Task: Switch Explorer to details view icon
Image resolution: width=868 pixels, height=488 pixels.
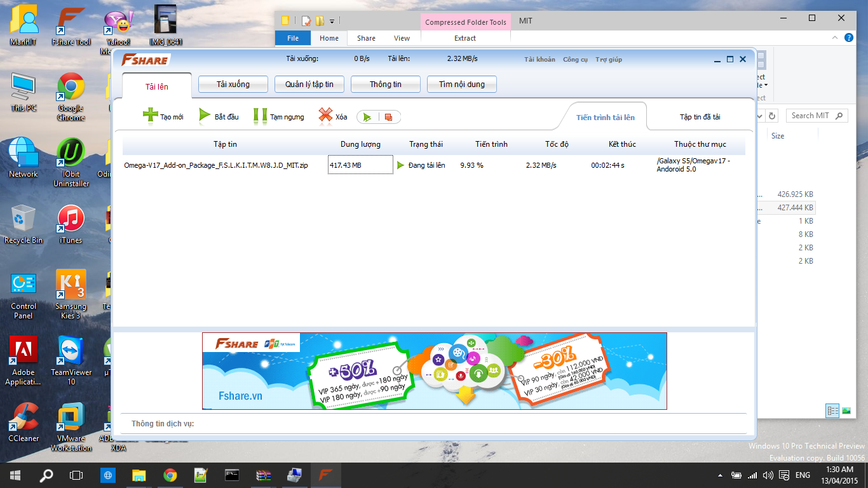Action: [832, 411]
